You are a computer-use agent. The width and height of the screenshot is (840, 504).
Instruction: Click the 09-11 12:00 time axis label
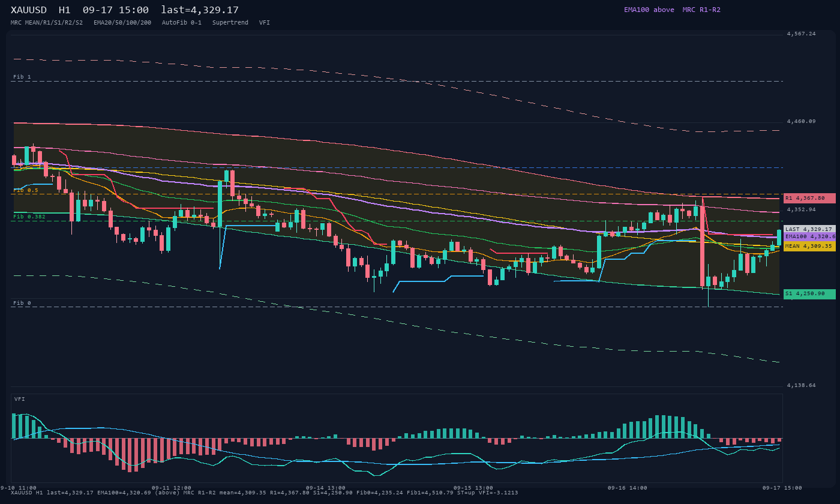pos(172,488)
